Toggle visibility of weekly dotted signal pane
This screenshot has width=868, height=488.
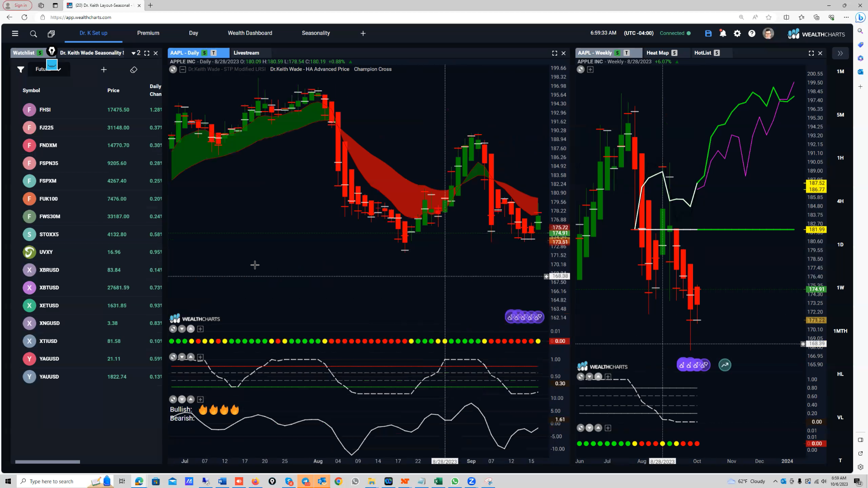pos(580,428)
